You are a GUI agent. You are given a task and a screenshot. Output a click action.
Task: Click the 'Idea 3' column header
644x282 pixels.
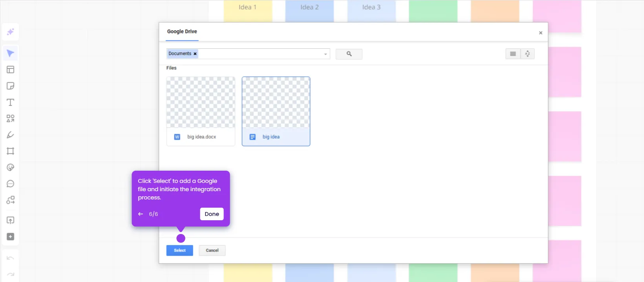coord(371,7)
